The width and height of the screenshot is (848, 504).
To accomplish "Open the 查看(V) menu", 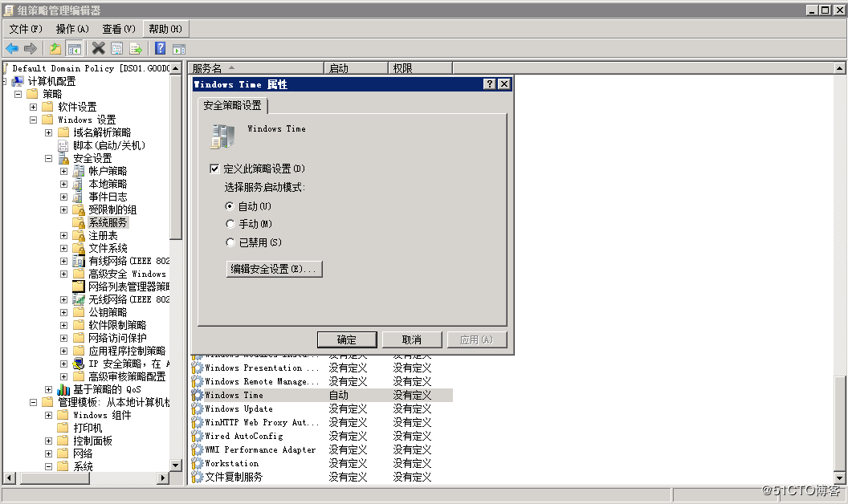I will pos(118,29).
